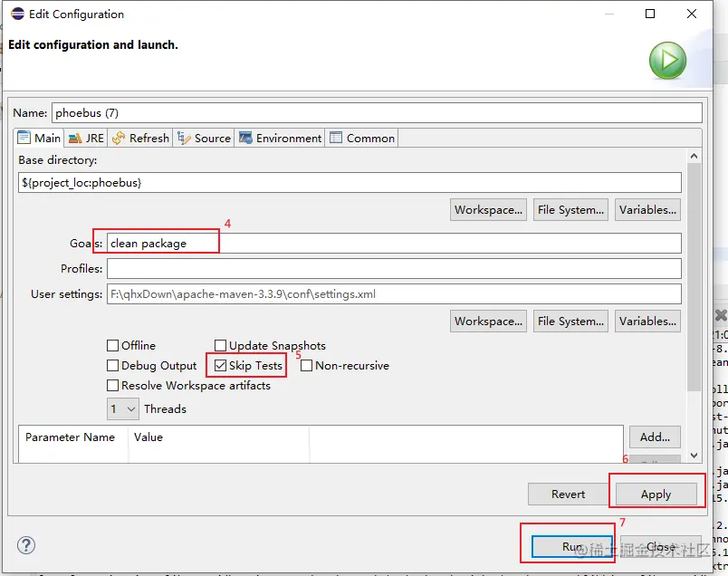The width and height of the screenshot is (728, 576).
Task: Click the User settings path field
Action: coord(394,294)
